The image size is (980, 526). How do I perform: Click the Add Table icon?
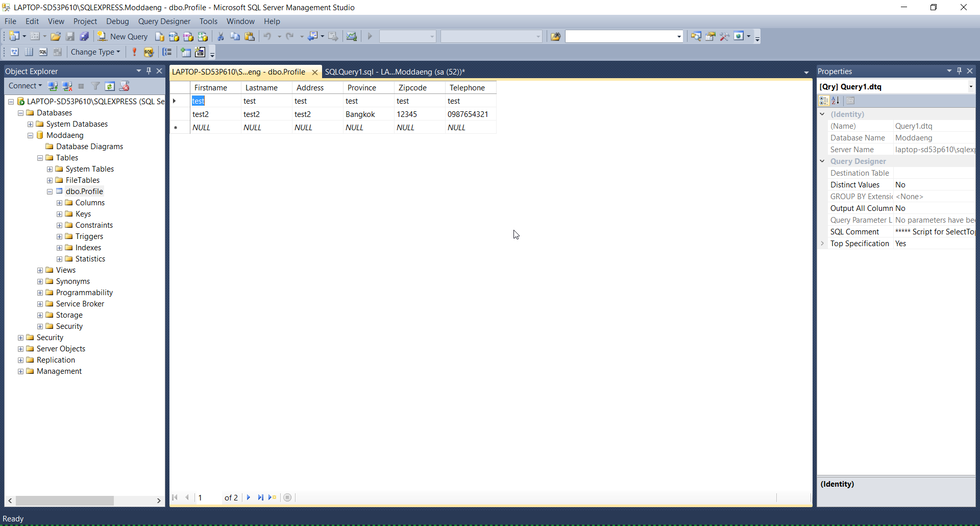coord(186,52)
